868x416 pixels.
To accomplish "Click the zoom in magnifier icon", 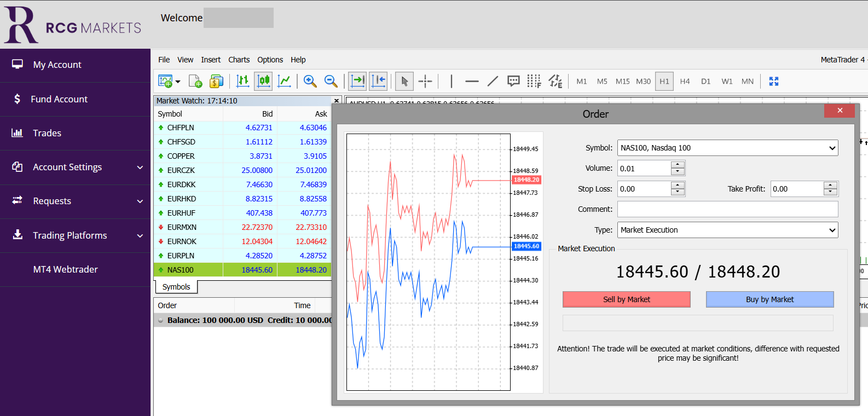I will [310, 81].
